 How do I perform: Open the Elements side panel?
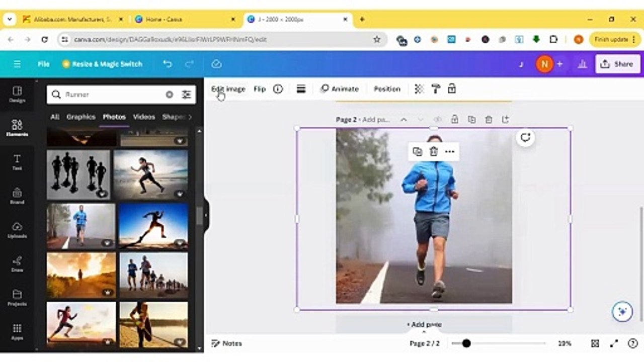[x=17, y=128]
